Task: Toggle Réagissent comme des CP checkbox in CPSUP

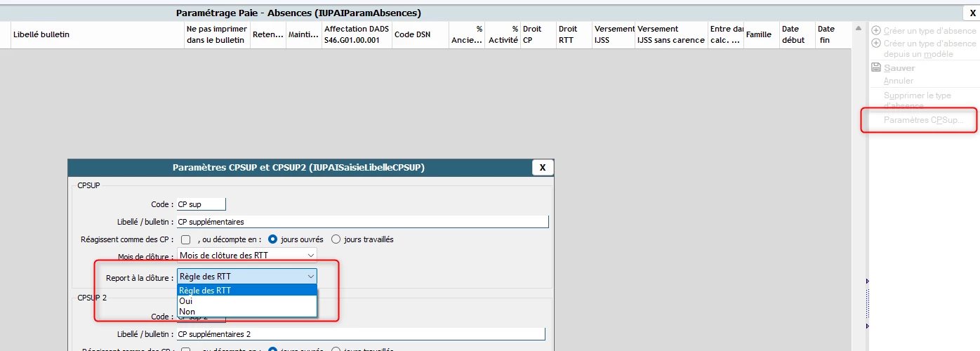Action: coord(185,239)
